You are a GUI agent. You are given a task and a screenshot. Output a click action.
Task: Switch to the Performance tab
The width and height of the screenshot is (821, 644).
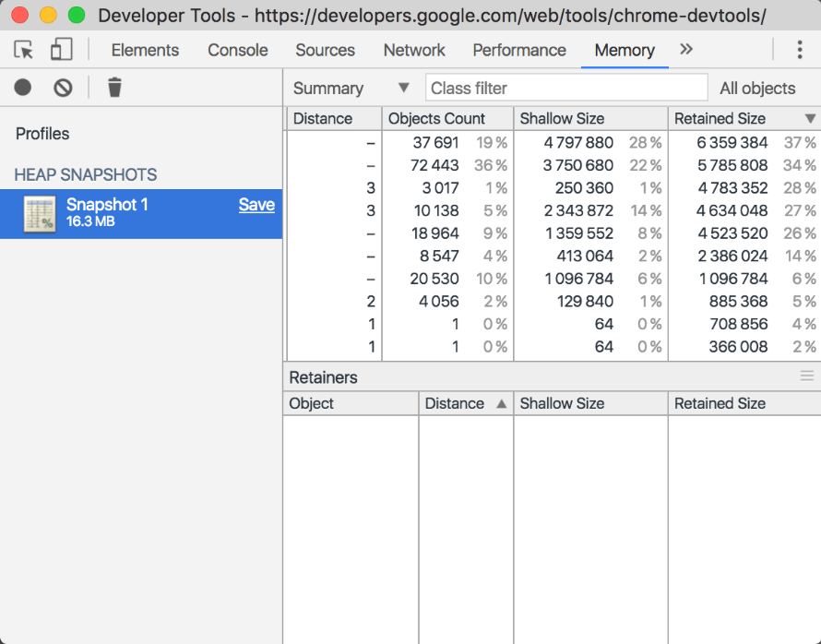coord(519,50)
